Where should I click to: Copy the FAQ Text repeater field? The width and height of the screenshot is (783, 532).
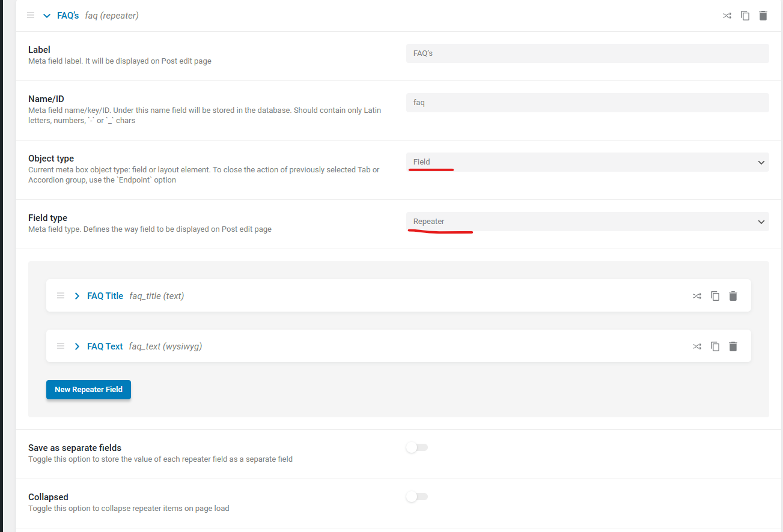(x=715, y=346)
